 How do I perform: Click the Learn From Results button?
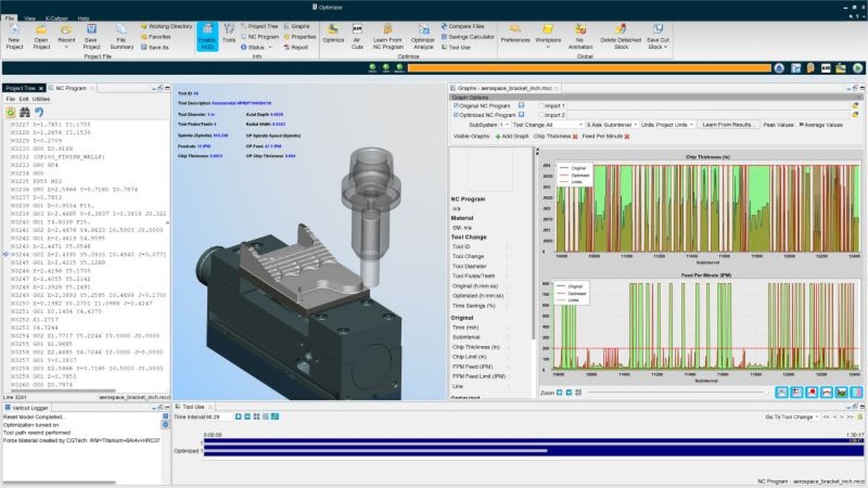click(x=728, y=125)
